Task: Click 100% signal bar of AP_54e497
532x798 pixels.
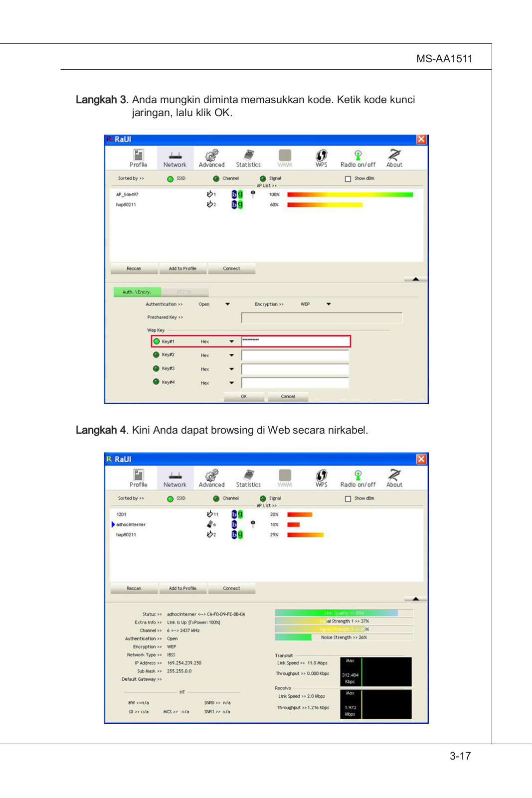Action: [350, 194]
